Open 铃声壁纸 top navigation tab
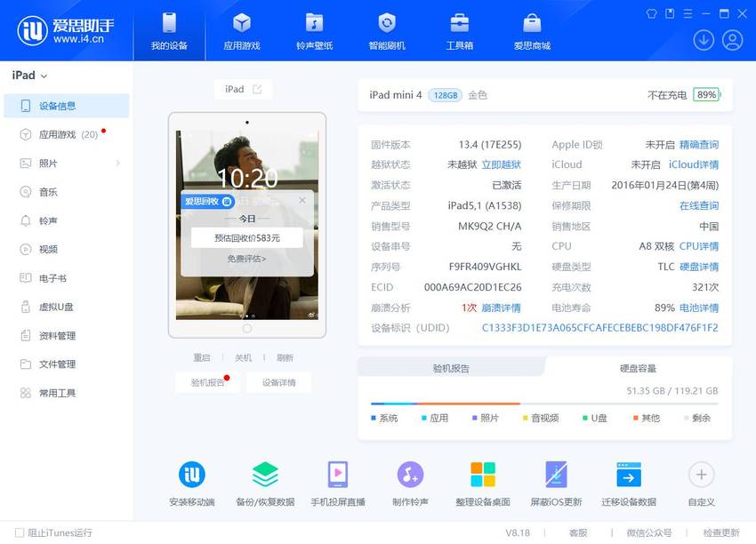This screenshot has width=756, height=544. click(x=314, y=31)
